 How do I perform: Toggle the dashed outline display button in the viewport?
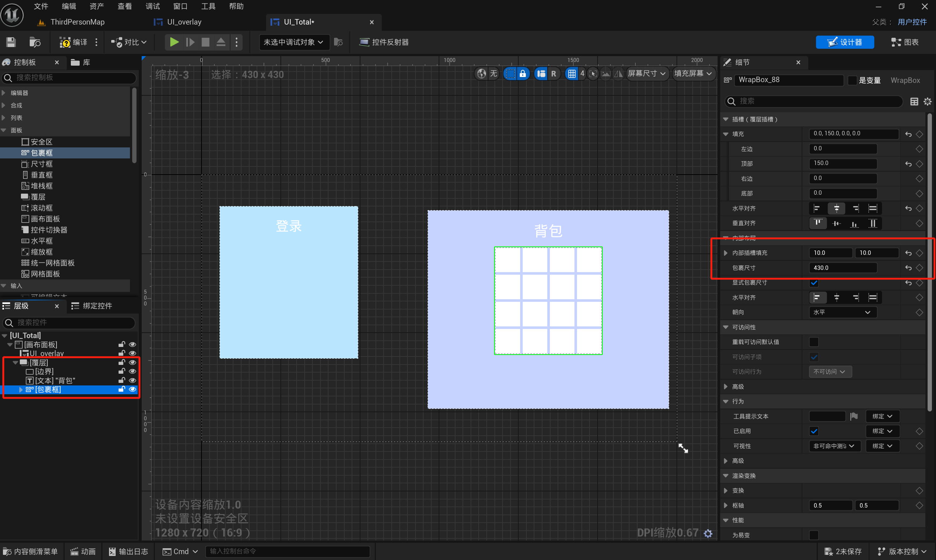point(510,74)
